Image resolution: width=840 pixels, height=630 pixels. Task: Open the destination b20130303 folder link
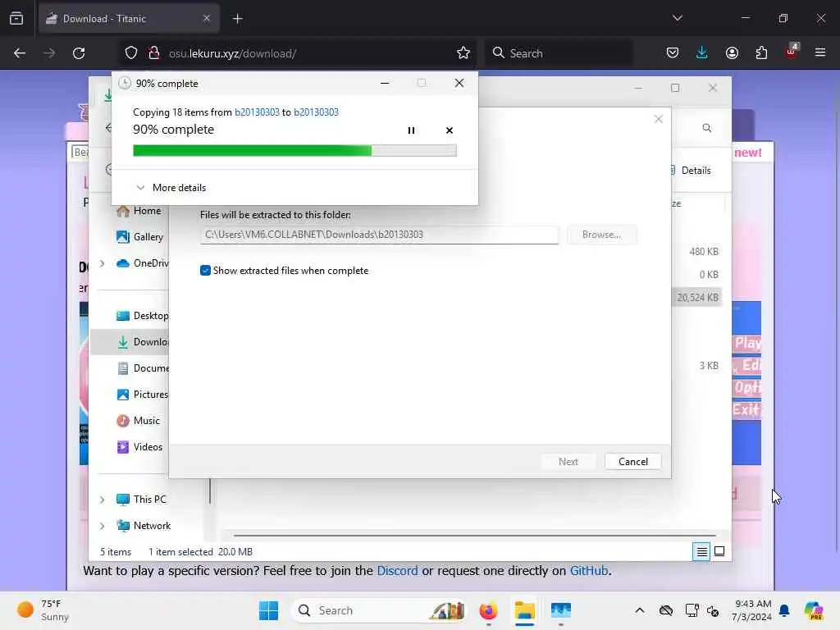(x=316, y=112)
